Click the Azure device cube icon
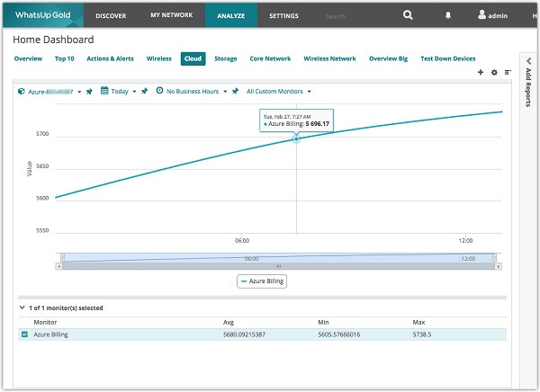 (22, 91)
